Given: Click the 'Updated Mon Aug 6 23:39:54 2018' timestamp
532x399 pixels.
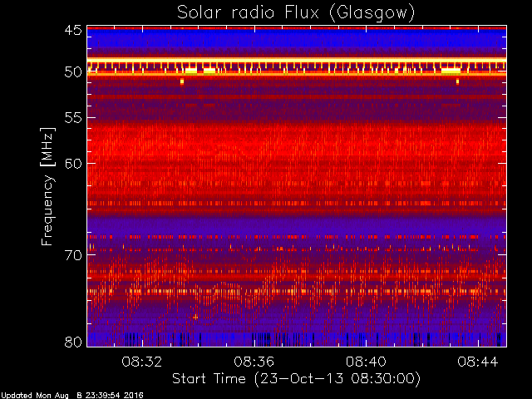Looking at the screenshot, I should [x=72, y=396].
